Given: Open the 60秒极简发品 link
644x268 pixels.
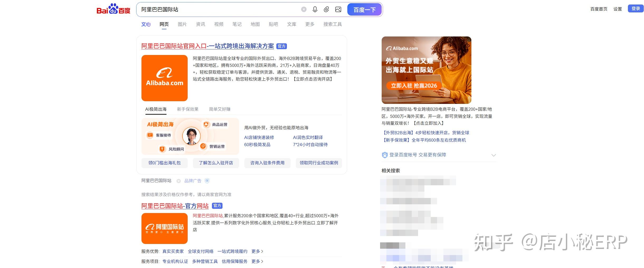Looking at the screenshot, I should point(257,145).
